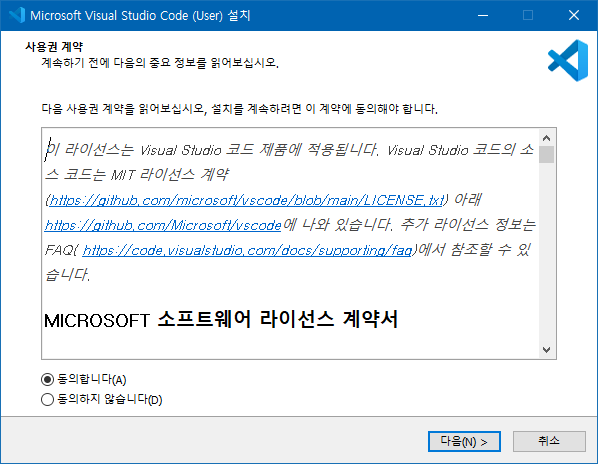Minimize the setup window

pyautogui.click(x=483, y=16)
